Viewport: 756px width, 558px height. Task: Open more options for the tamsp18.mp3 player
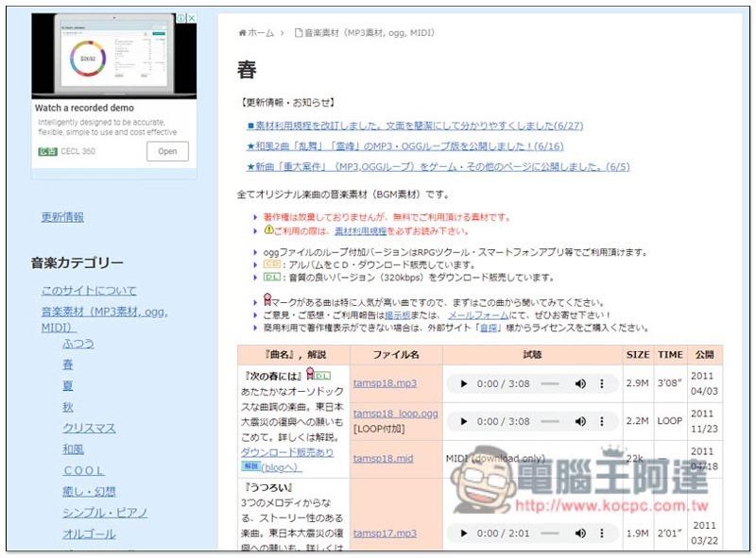point(603,383)
